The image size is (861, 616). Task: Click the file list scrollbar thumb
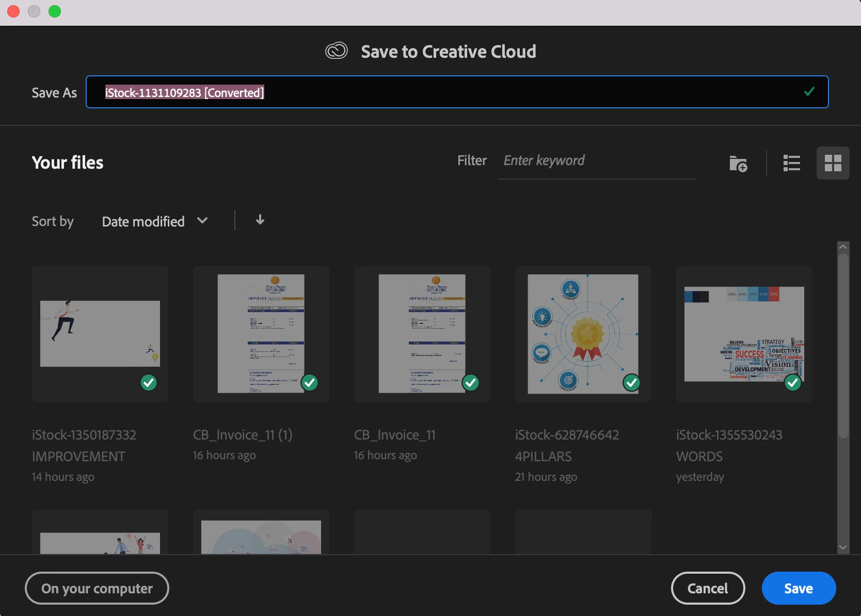click(x=843, y=346)
